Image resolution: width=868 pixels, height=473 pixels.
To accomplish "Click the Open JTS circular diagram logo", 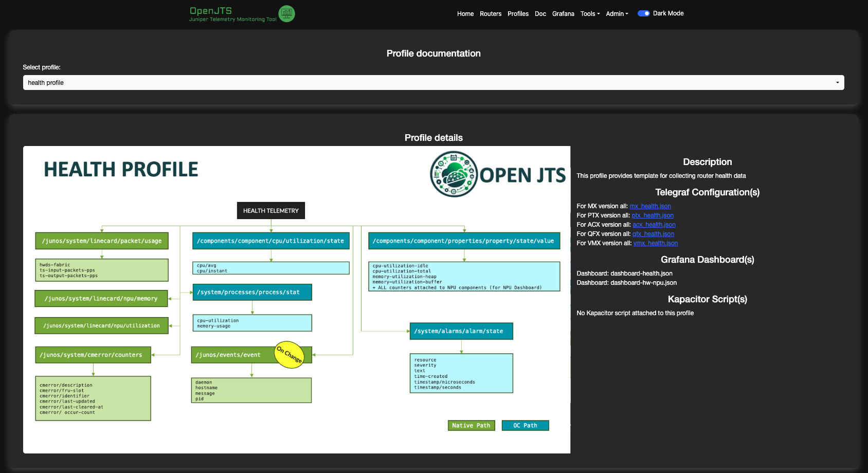I will tap(454, 174).
